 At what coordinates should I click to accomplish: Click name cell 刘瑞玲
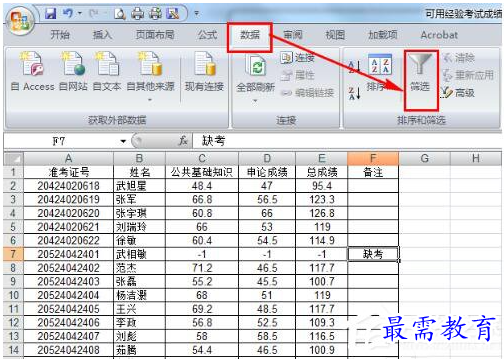139,227
